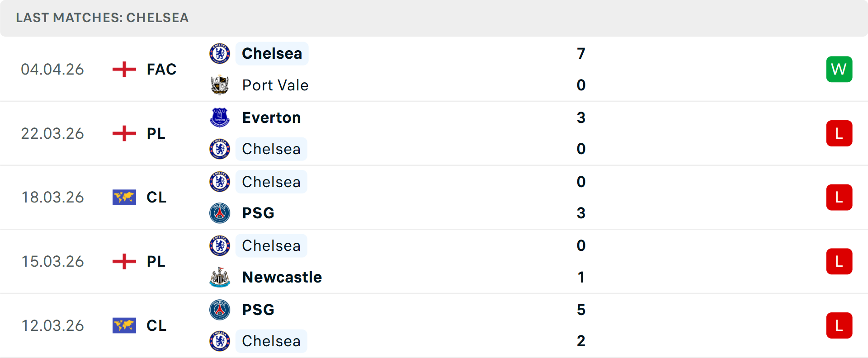Click Chelsea crest in Port Vale match
868x358 pixels.
(x=220, y=54)
